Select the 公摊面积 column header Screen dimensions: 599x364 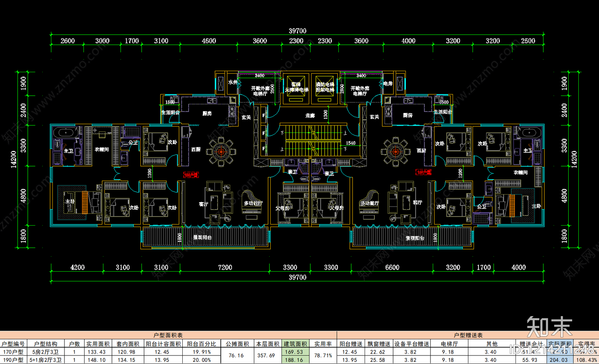pyautogui.click(x=237, y=344)
